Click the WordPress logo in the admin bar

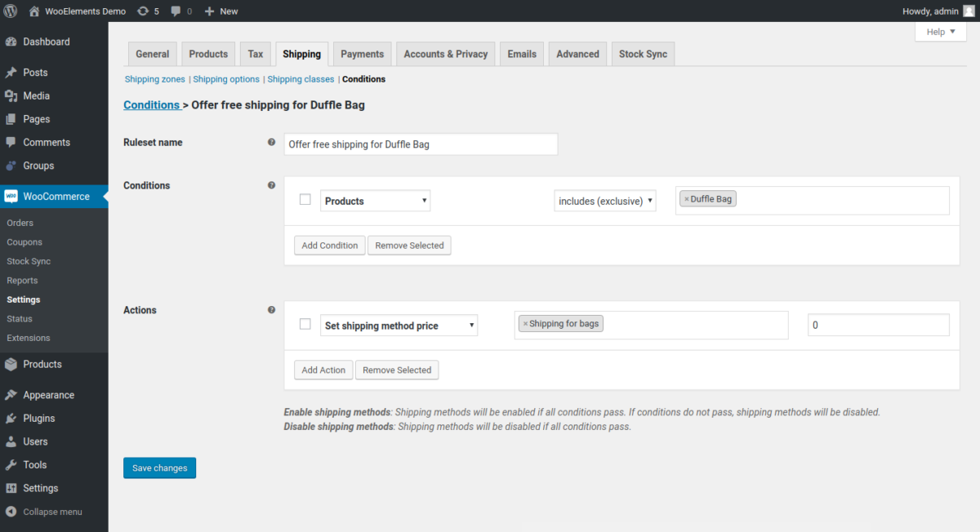coord(10,11)
